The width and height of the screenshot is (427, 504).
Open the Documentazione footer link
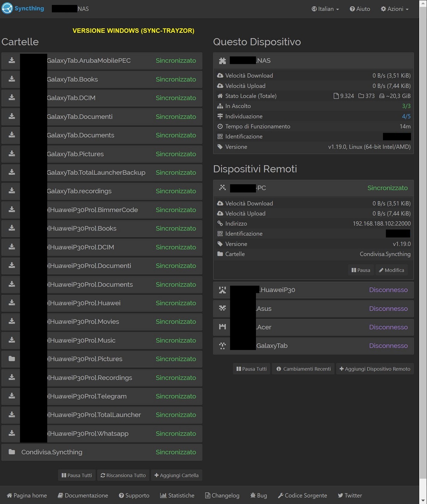click(83, 496)
